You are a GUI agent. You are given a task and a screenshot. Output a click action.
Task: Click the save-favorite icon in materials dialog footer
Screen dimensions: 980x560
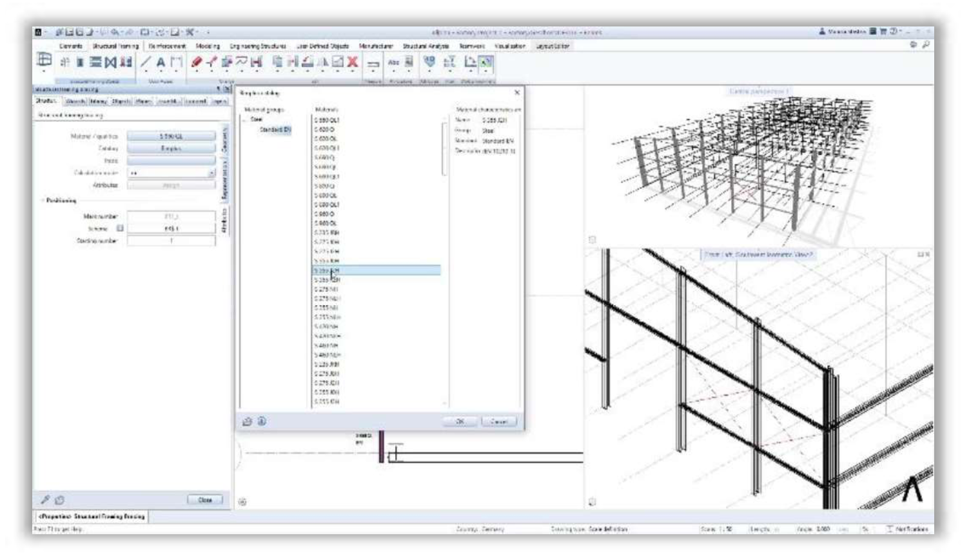pos(247,421)
